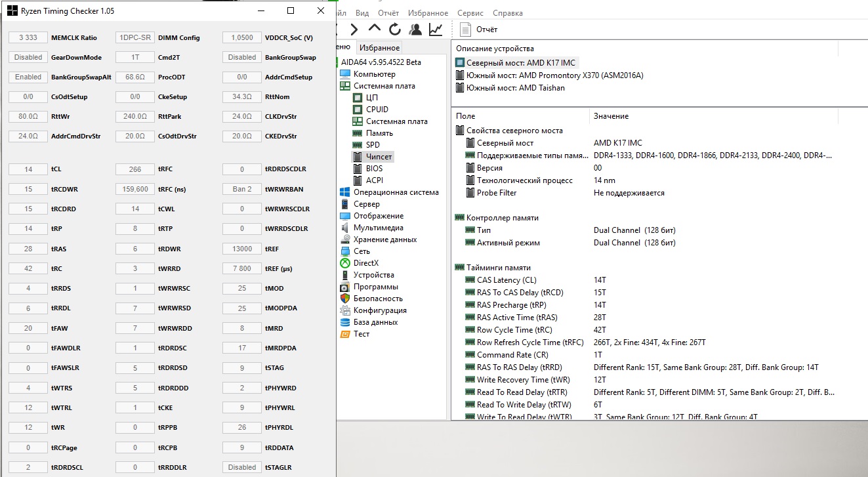Click the Отчёт report button in the toolbar
This screenshot has width=868, height=477.
click(479, 30)
